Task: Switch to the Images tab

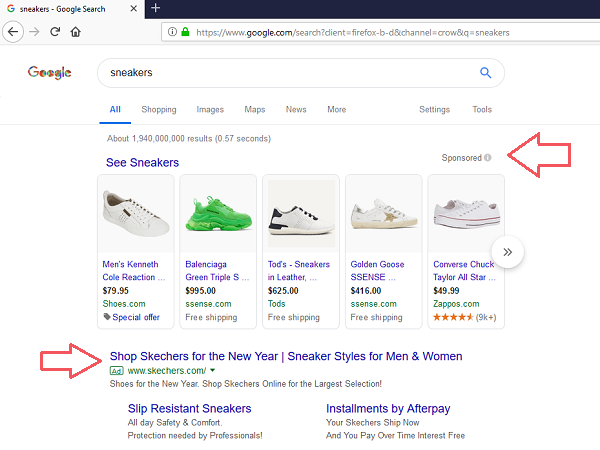Action: pyautogui.click(x=210, y=109)
